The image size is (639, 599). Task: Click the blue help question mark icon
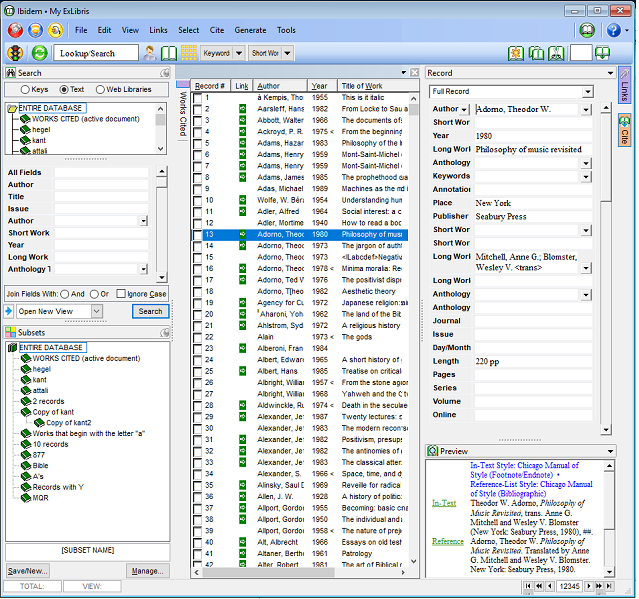(x=613, y=30)
